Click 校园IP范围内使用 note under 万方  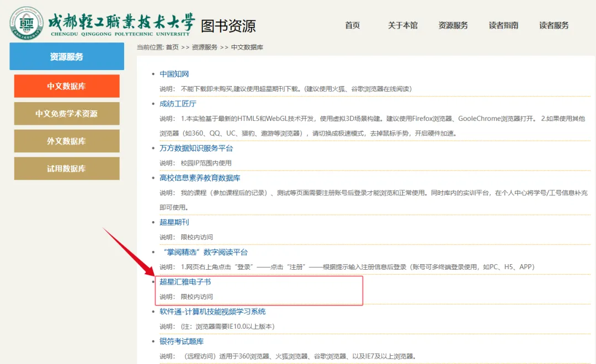coord(206,163)
